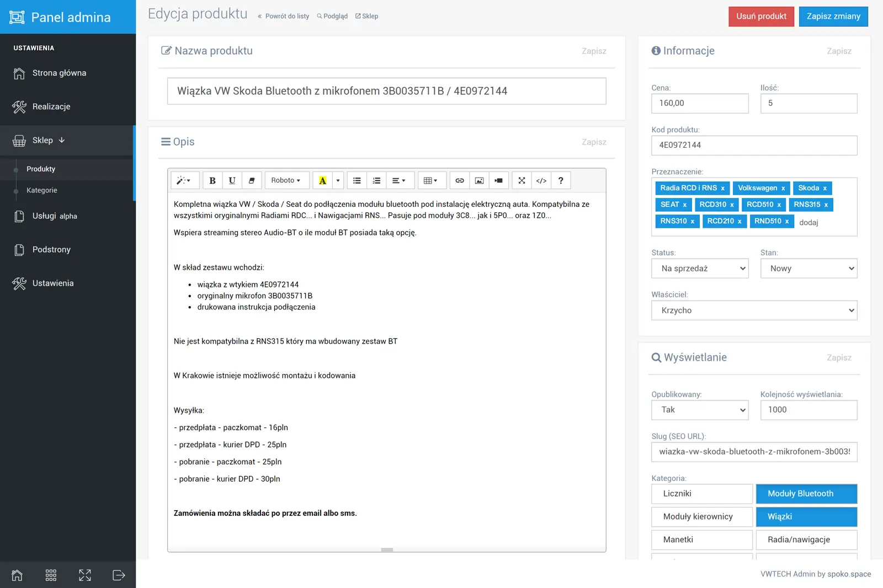Insert a picture into the description

click(x=479, y=180)
